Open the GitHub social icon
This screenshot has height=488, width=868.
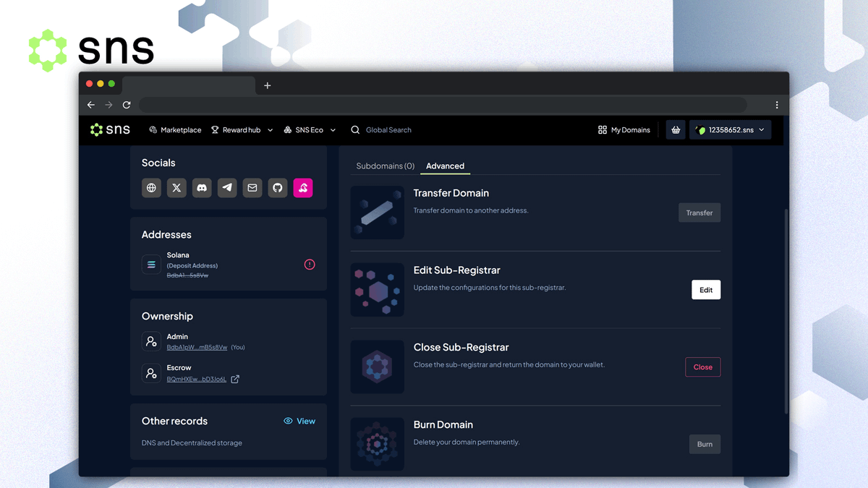click(x=278, y=188)
